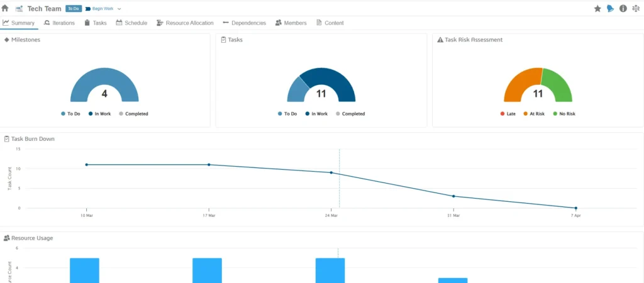Click the Milestones panel diamond icon
The height and width of the screenshot is (283, 644).
pos(7,40)
